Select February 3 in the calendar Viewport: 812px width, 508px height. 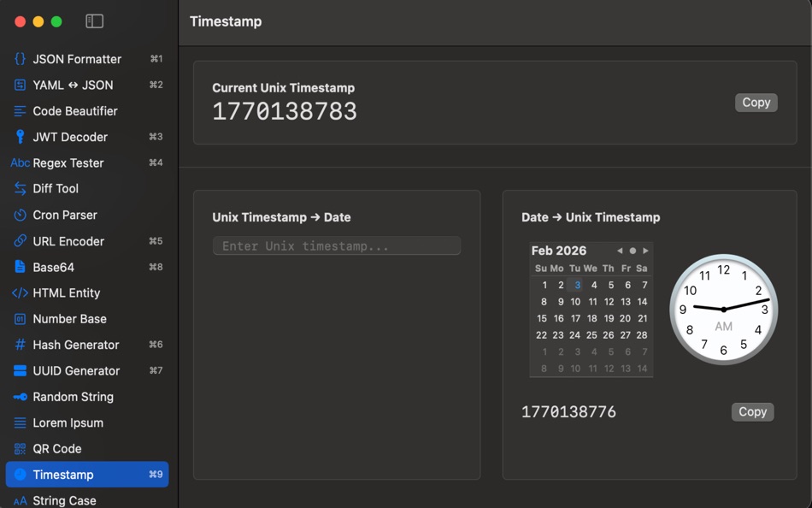pyautogui.click(x=577, y=285)
